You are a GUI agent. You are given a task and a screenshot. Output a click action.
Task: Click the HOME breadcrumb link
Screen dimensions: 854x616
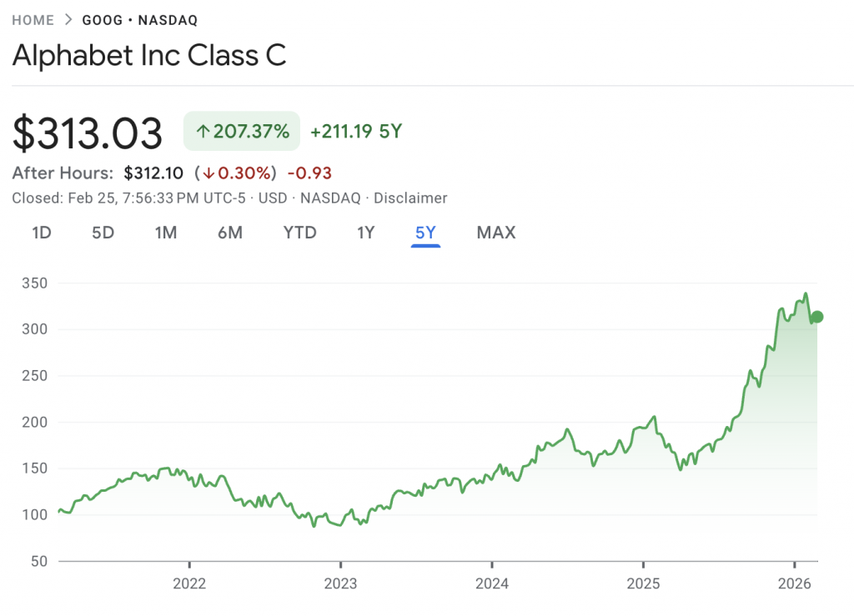(x=33, y=20)
